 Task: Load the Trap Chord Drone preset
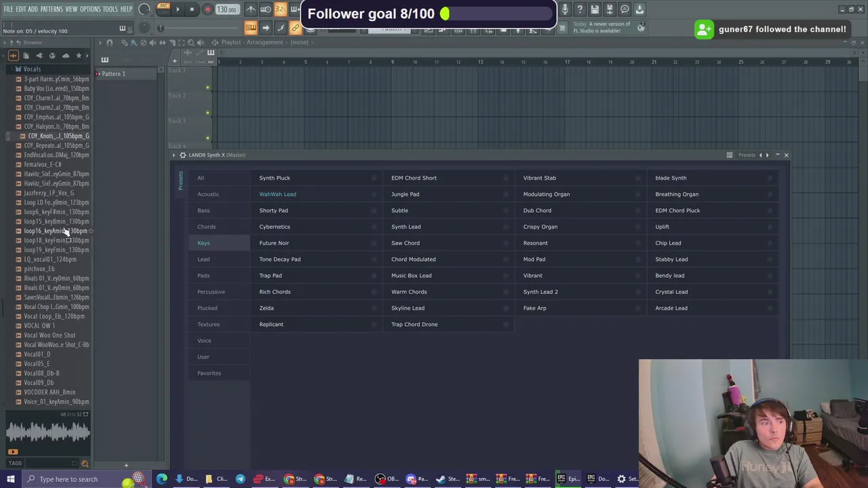tap(414, 324)
